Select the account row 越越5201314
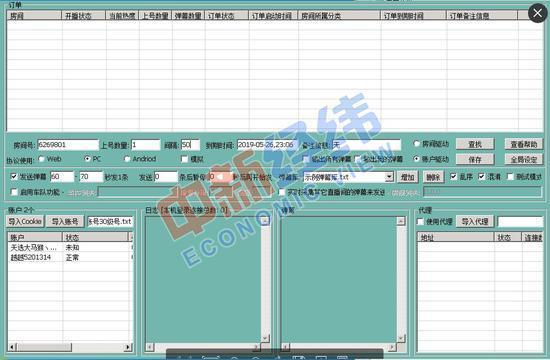Screen dimensions: 550x360 point(70,257)
